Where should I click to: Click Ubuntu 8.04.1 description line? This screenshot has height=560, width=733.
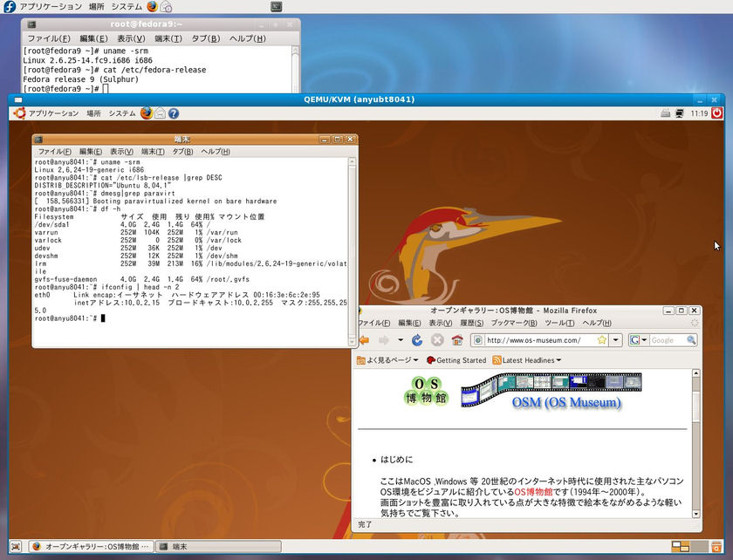[103, 186]
